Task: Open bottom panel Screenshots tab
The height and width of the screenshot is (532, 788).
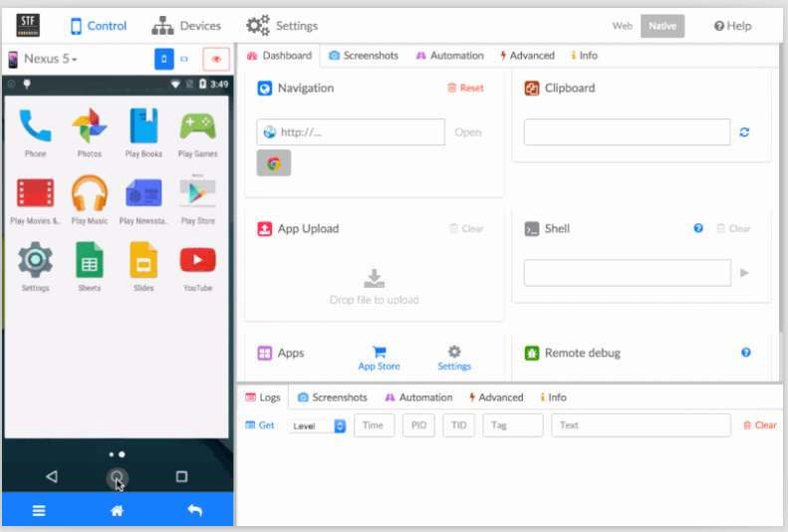Action: 332,398
